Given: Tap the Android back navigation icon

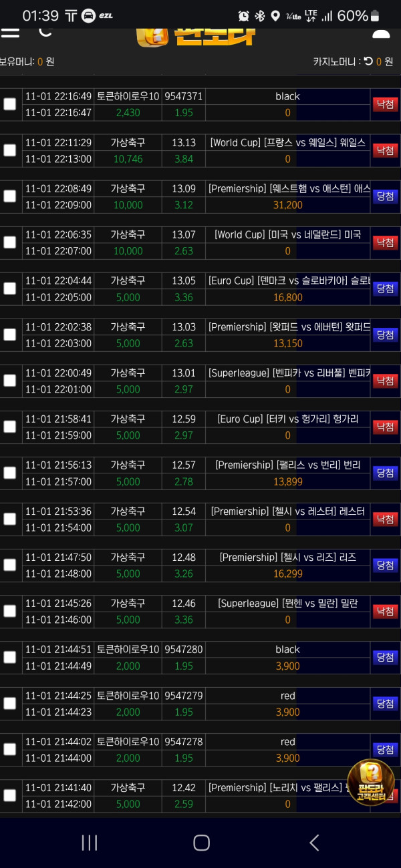Looking at the screenshot, I should [x=314, y=843].
